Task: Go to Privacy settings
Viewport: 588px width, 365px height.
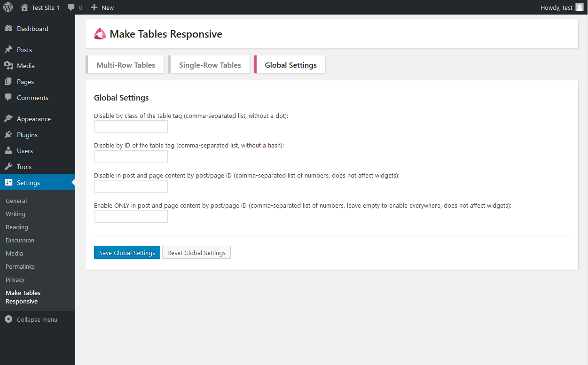Action: click(x=15, y=280)
